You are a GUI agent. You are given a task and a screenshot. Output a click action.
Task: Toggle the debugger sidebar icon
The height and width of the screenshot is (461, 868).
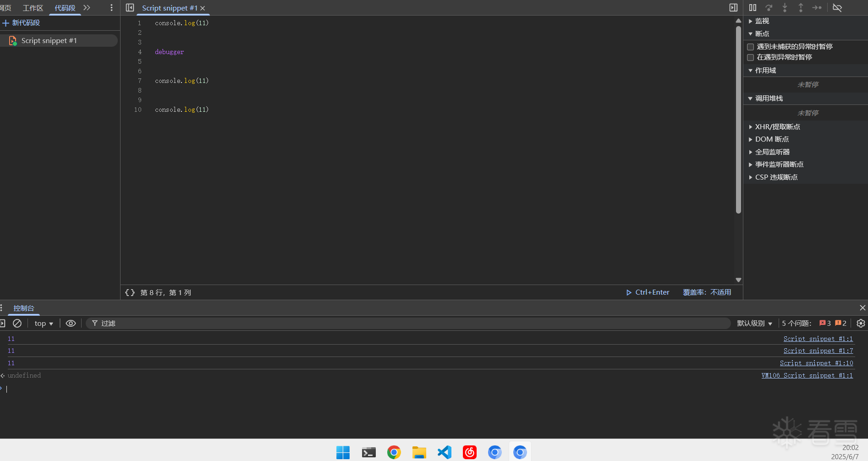tap(734, 8)
